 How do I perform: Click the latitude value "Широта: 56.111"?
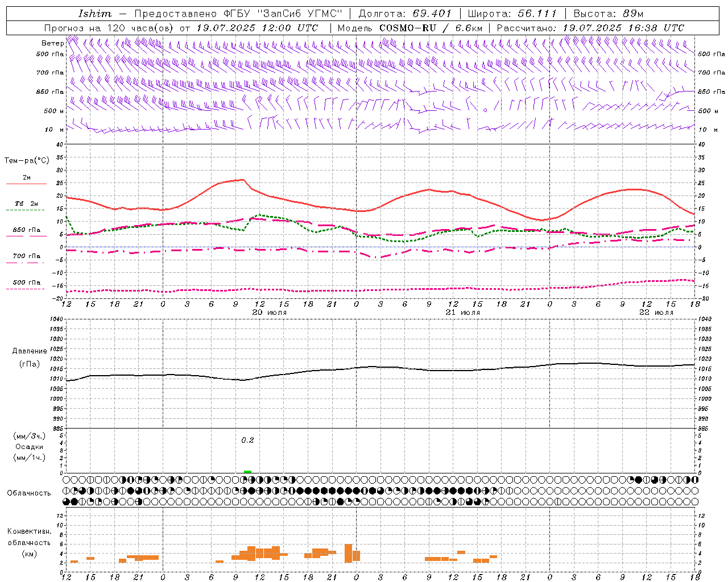[512, 14]
